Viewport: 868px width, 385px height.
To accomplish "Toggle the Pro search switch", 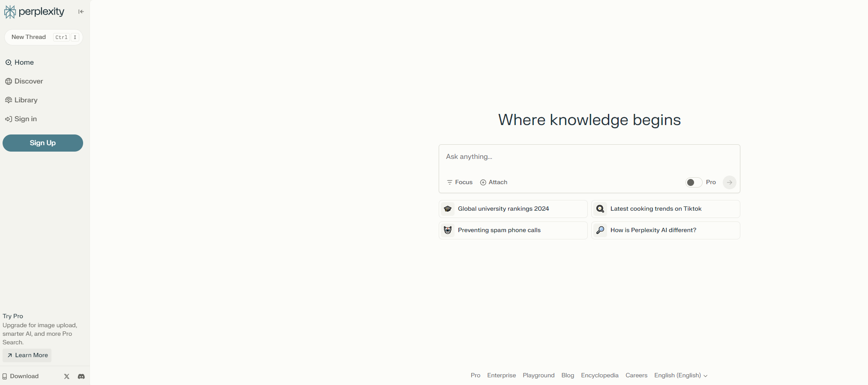I will [x=694, y=182].
